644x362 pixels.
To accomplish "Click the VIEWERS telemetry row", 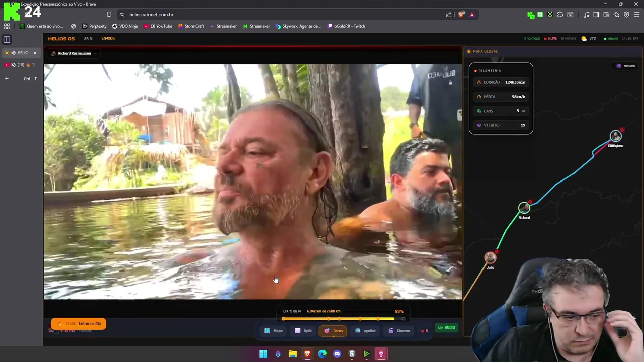I will tap(501, 125).
